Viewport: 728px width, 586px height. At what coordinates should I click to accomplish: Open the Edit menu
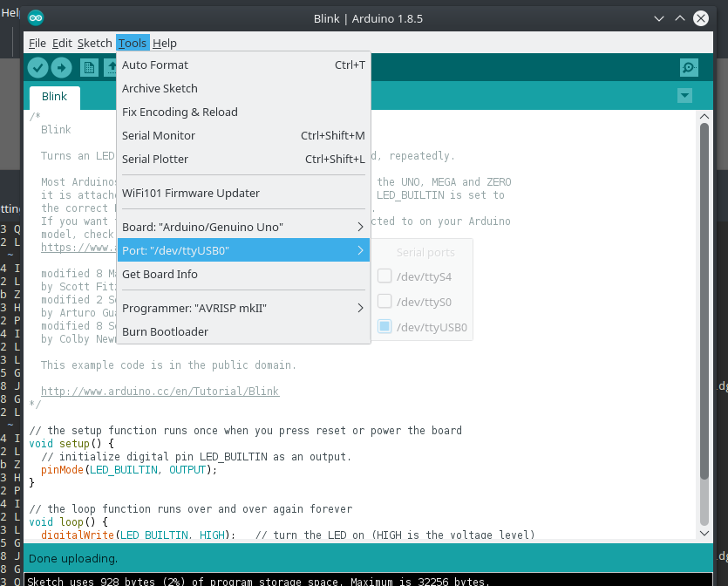(x=62, y=44)
